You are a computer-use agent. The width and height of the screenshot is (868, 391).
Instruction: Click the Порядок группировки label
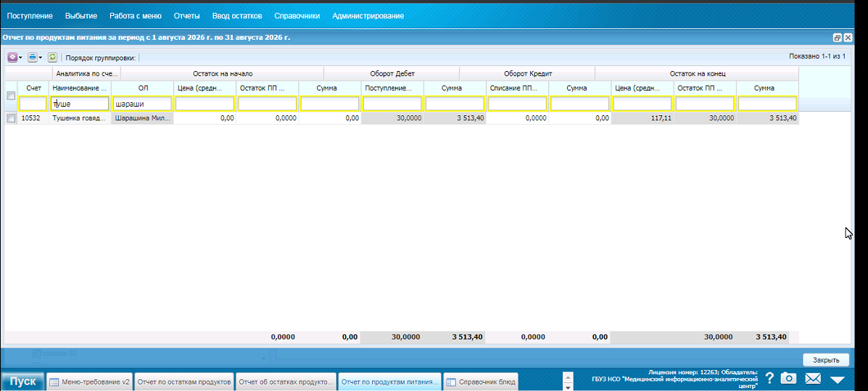[101, 57]
